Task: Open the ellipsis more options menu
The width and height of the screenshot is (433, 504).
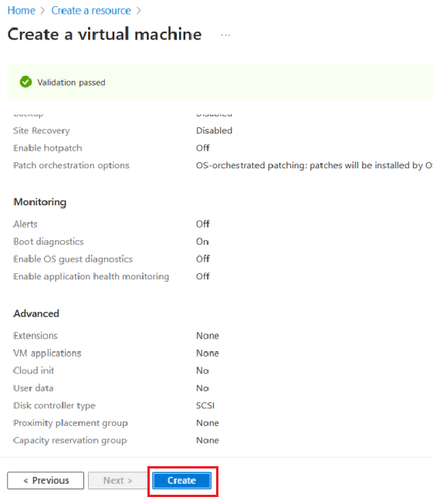Action: [x=225, y=35]
